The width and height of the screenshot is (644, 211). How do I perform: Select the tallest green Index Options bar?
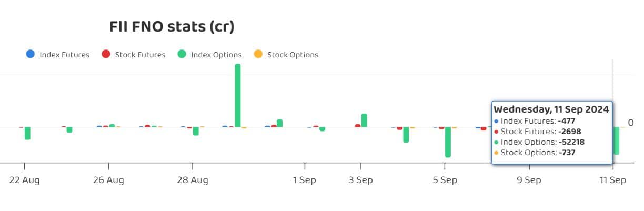click(x=238, y=95)
